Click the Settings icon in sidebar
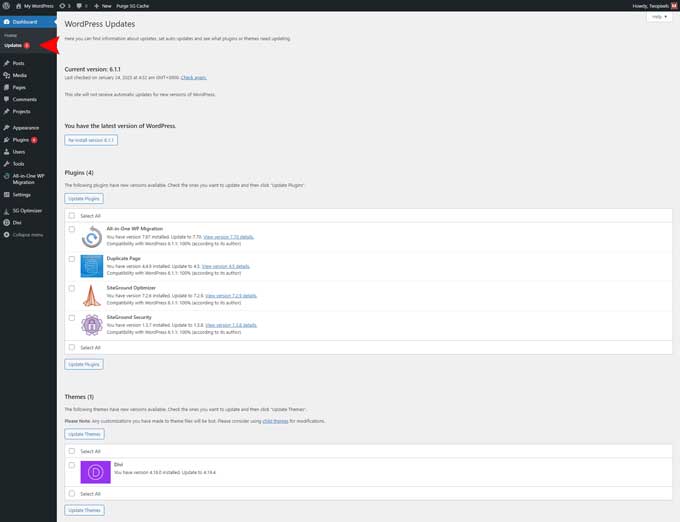The image size is (680, 522). click(7, 195)
